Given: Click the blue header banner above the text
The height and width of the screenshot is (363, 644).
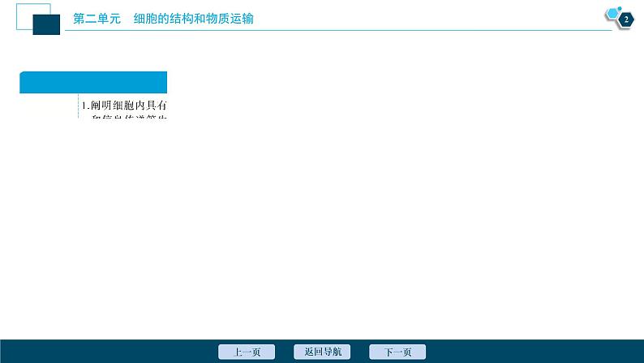Looking at the screenshot, I should pos(93,82).
